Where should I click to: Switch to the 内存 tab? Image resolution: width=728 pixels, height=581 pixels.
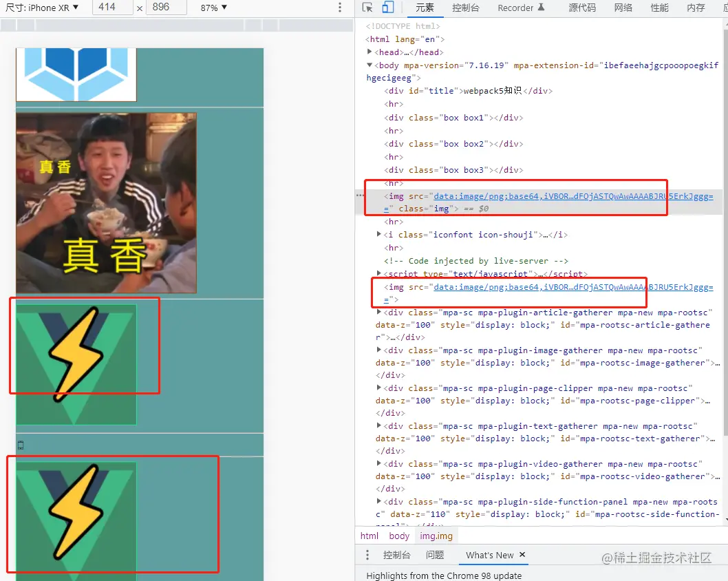point(696,8)
